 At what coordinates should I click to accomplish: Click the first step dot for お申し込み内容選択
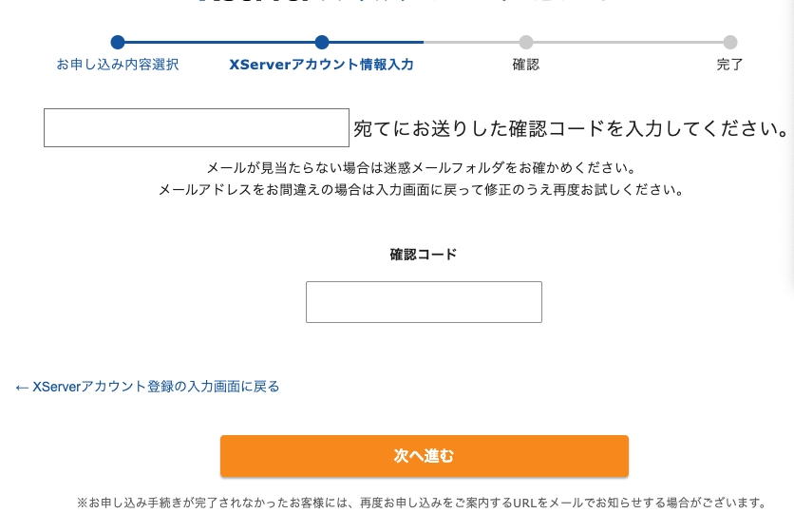click(118, 42)
